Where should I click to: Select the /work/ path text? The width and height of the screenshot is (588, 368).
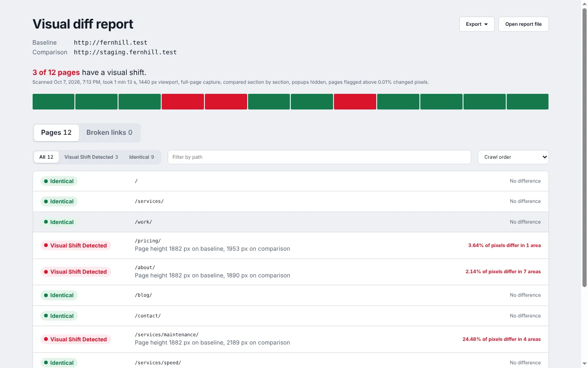tap(143, 222)
